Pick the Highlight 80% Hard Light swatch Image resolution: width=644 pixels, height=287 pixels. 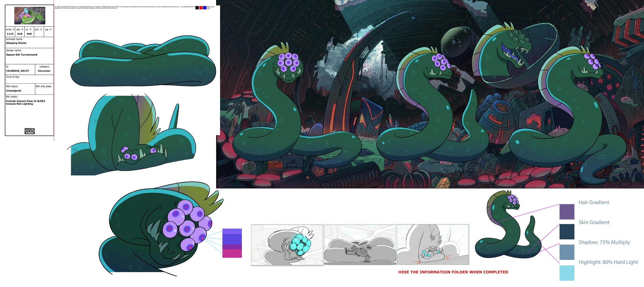tap(567, 273)
